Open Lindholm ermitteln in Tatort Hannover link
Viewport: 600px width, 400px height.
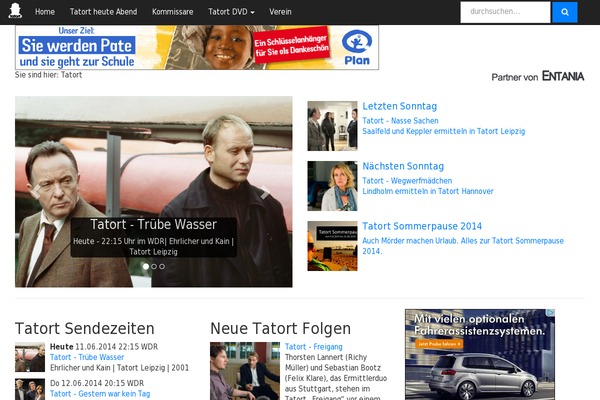pos(428,191)
